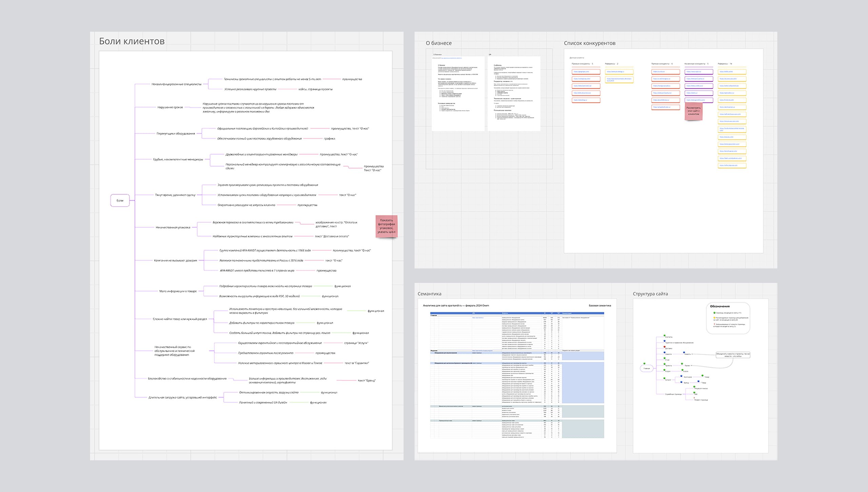868x492 pixels.
Task: Click the yellow dot in Обозначения legend
Action: click(x=714, y=318)
